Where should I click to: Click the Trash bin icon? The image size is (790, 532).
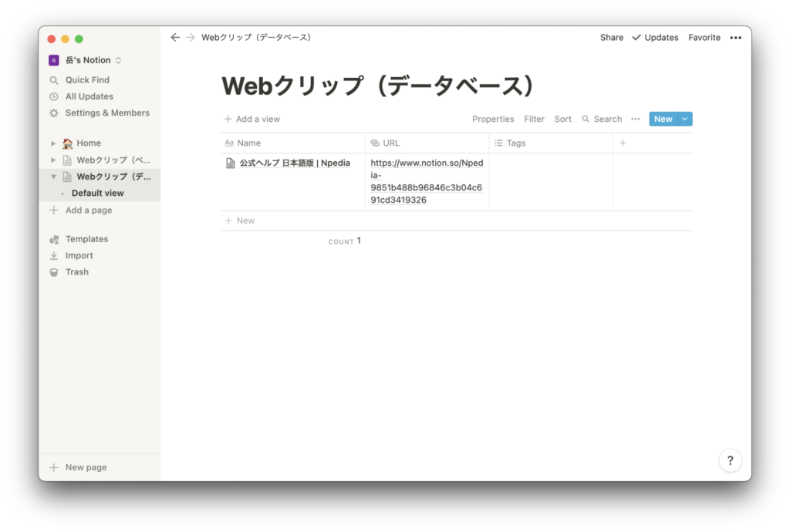click(54, 272)
